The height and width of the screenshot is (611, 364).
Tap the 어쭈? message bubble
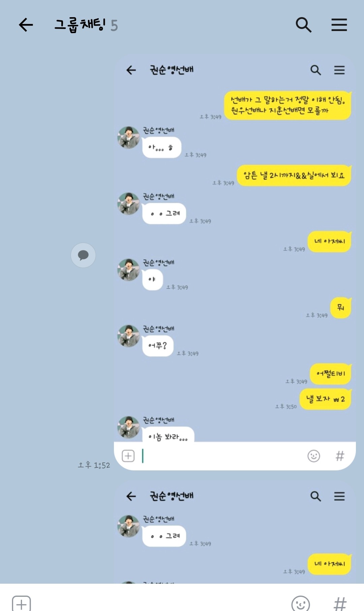tap(158, 346)
